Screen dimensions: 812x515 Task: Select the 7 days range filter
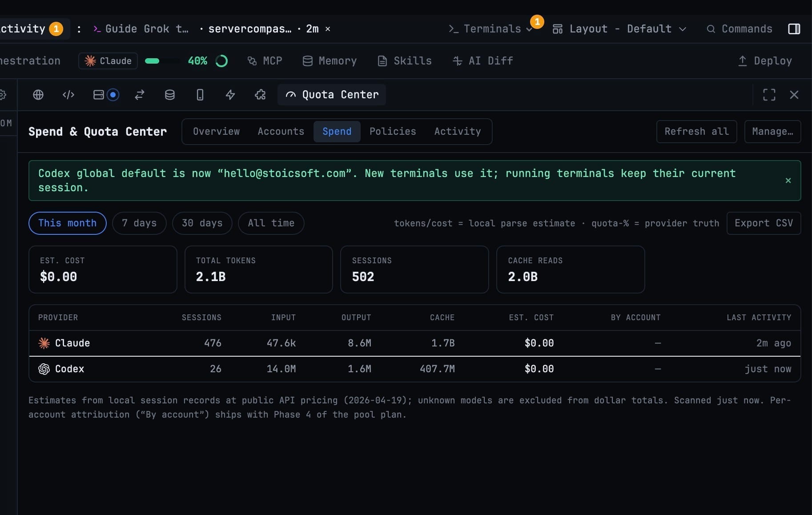pyautogui.click(x=139, y=223)
